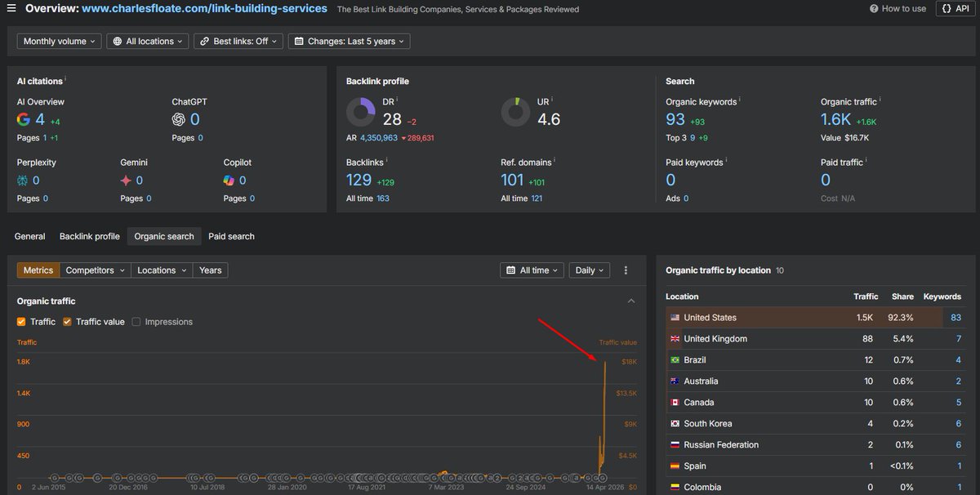Open the All time date range dropdown
This screenshot has height=495, width=980.
532,270
